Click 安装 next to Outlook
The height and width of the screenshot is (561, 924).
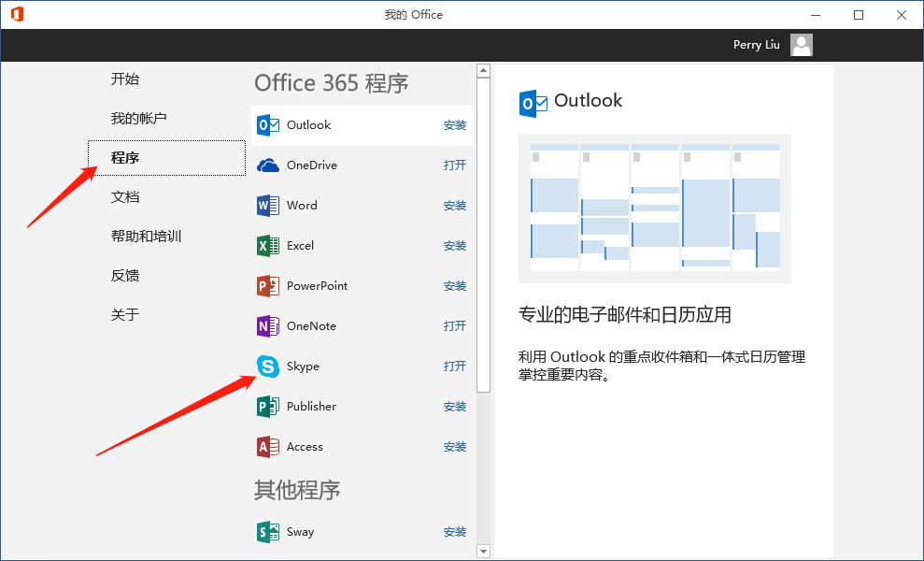455,125
